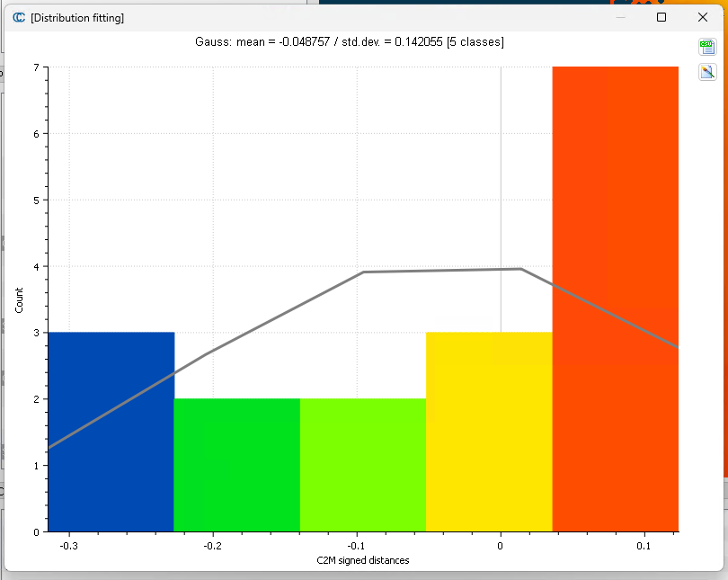Viewport: 728px width, 580px height.
Task: Close the Distribution fitting window
Action: (703, 17)
